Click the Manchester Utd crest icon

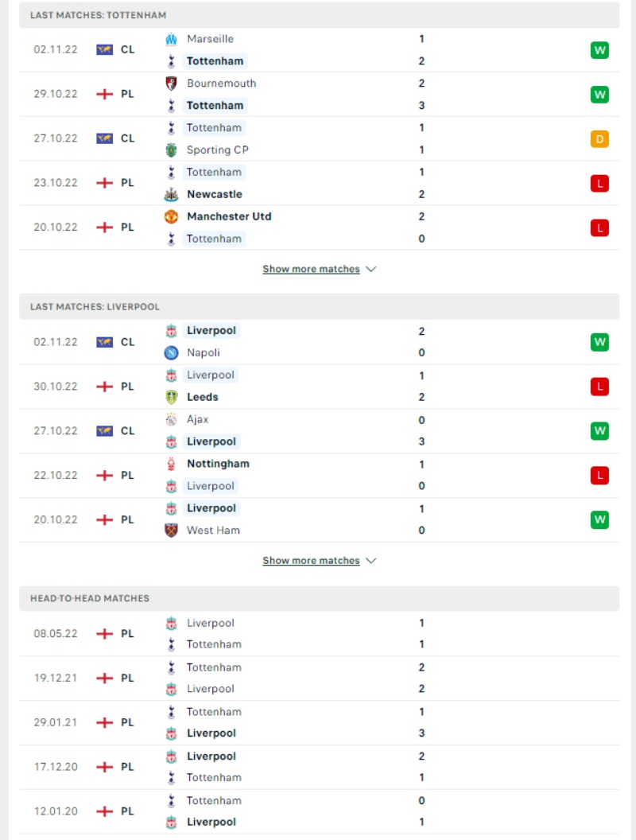(x=171, y=216)
